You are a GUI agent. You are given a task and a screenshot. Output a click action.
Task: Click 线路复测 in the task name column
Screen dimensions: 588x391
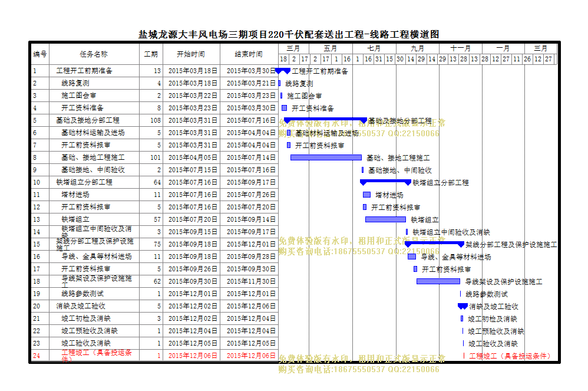pos(75,83)
